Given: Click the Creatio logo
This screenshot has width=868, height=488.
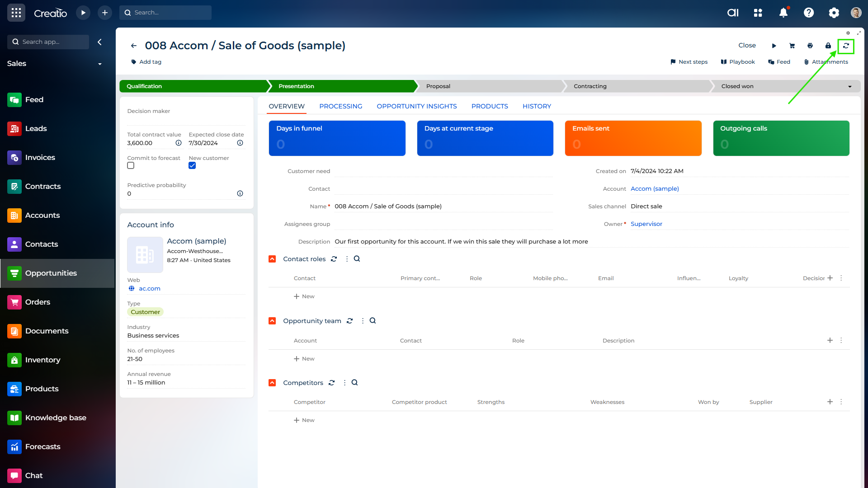Looking at the screenshot, I should coord(50,13).
